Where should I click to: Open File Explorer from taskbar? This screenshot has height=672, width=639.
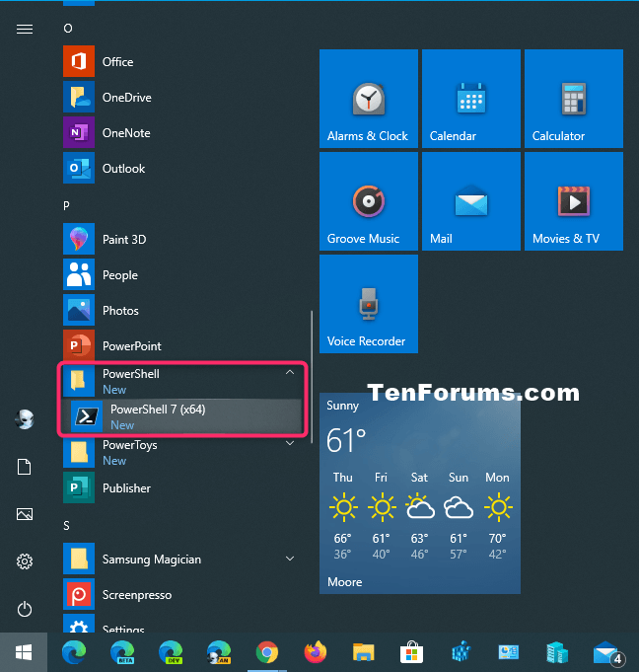364,652
